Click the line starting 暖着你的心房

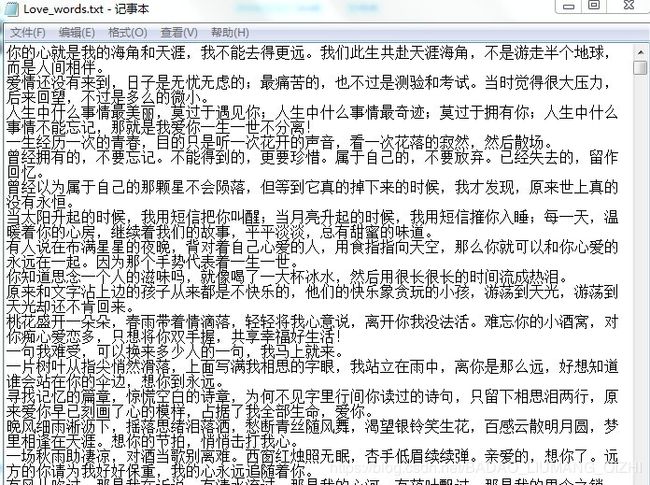[220, 232]
